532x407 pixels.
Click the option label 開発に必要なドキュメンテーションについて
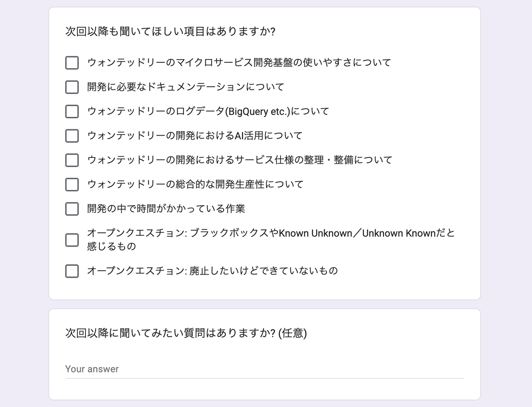point(185,87)
